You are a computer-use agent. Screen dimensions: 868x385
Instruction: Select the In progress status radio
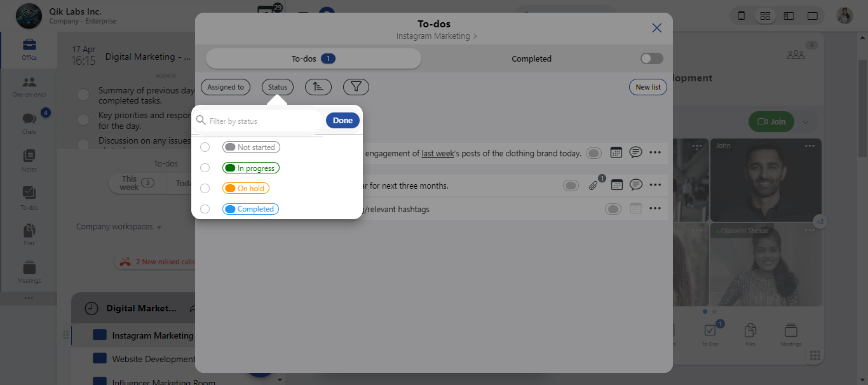(x=205, y=168)
